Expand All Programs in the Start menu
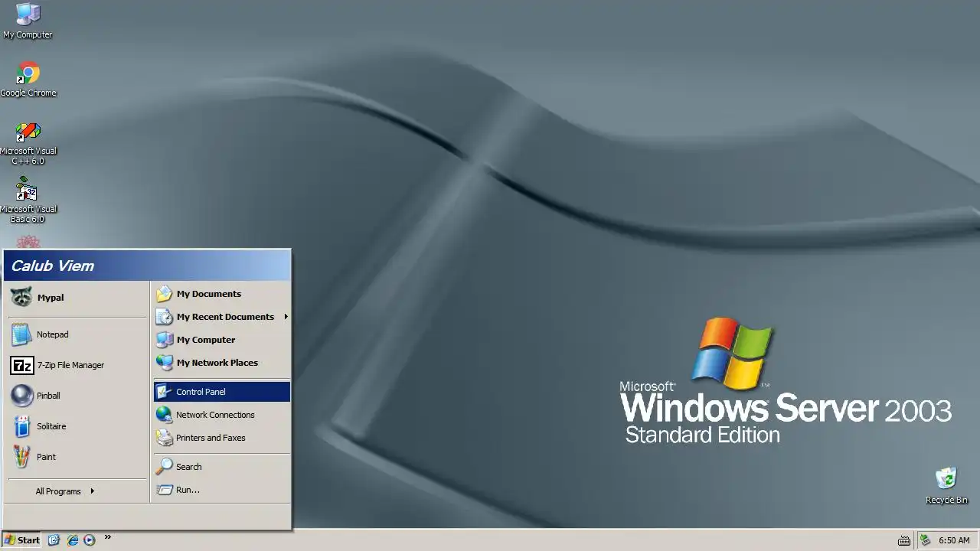This screenshot has width=980, height=551. pos(77,491)
